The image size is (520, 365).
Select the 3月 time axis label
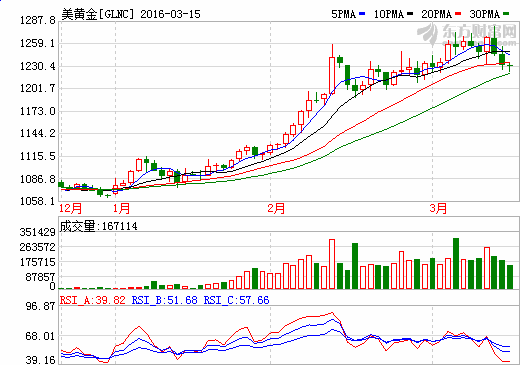[x=438, y=209]
